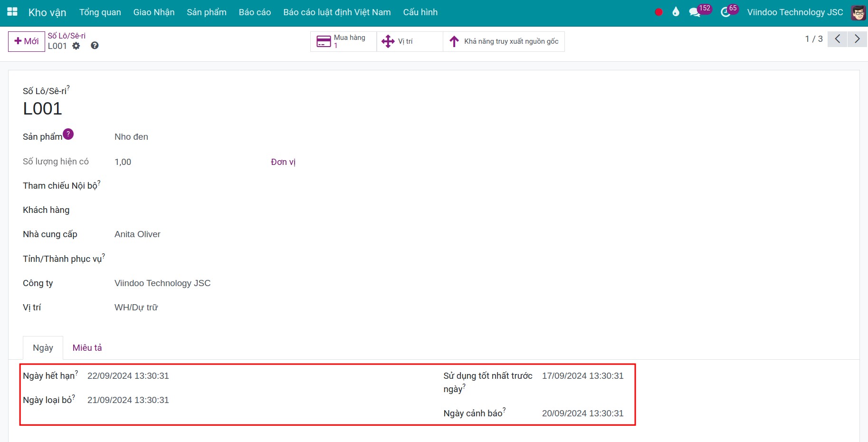Viewport: 868px width, 442px height.
Task: Click best-before date 17/09/2024 13:30:31
Action: [582, 376]
